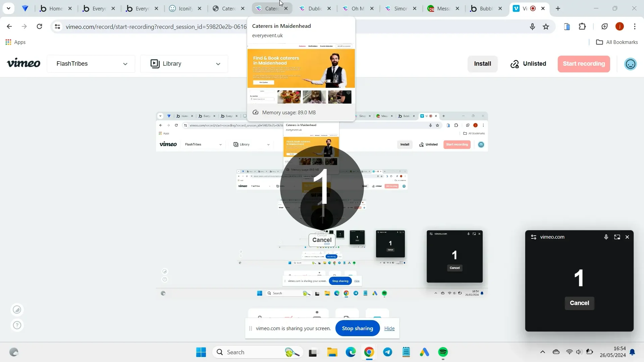Close the vimeo.com picture-in-picture popup
Screen dimensions: 644x362
point(627,237)
